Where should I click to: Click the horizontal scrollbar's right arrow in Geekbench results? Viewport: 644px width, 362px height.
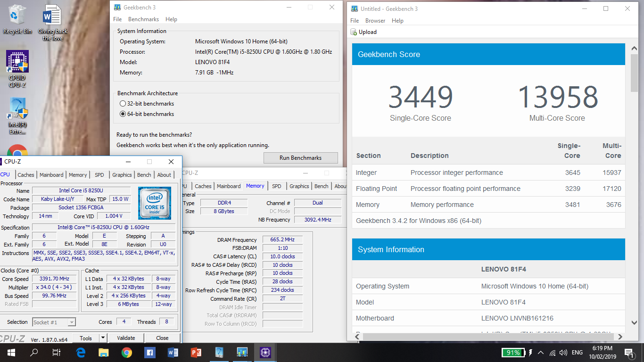620,336
